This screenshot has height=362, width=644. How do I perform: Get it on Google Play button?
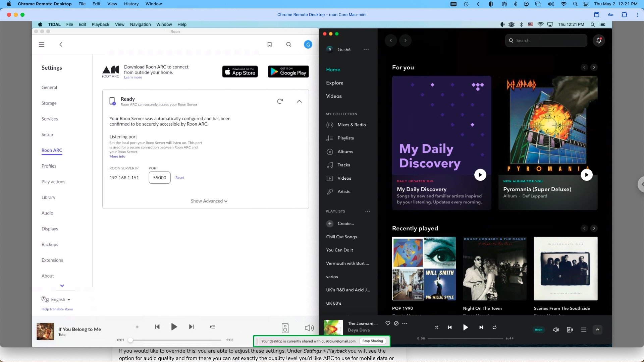pyautogui.click(x=288, y=71)
